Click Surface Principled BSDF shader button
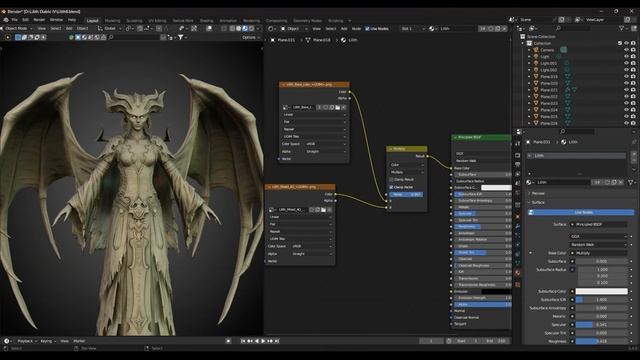 598,224
